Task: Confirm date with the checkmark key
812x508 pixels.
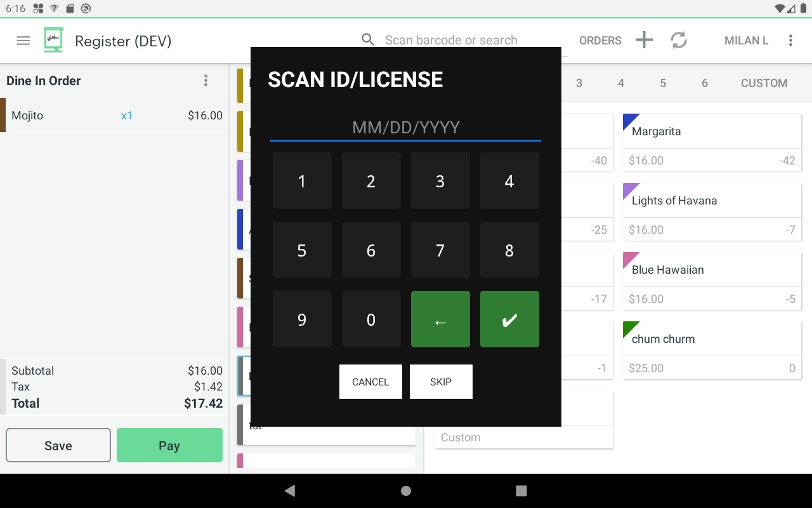Action: point(509,319)
